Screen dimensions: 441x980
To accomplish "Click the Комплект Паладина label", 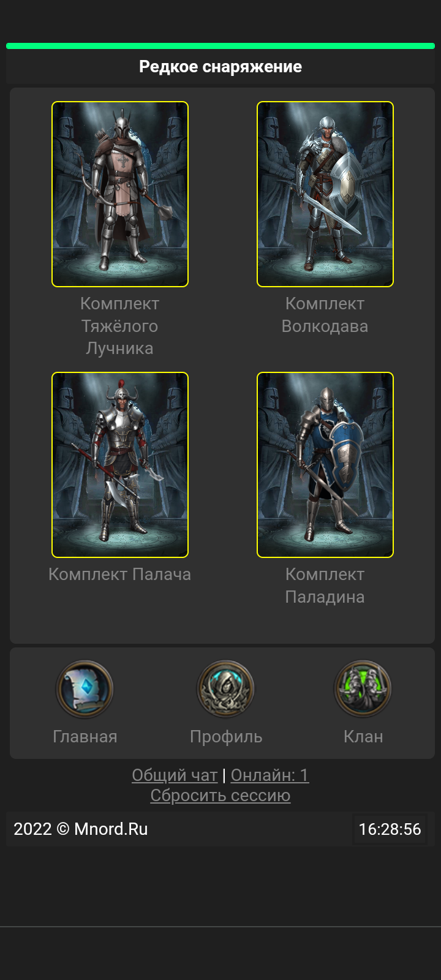I will point(325,586).
